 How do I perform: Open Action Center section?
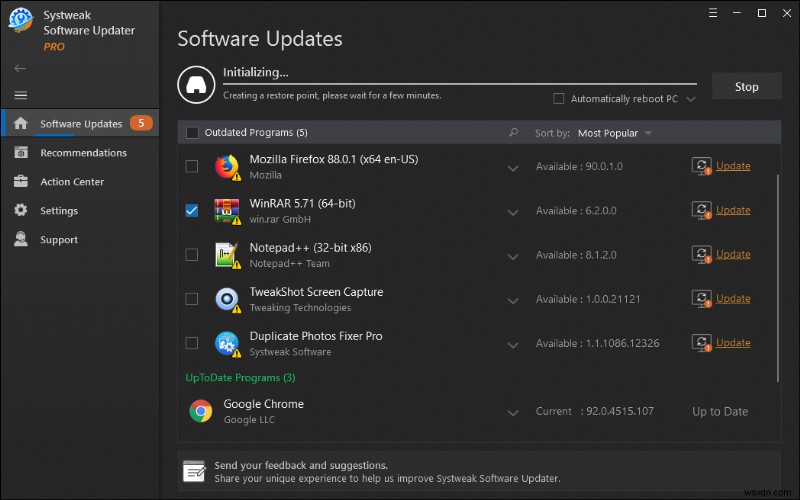80,181
